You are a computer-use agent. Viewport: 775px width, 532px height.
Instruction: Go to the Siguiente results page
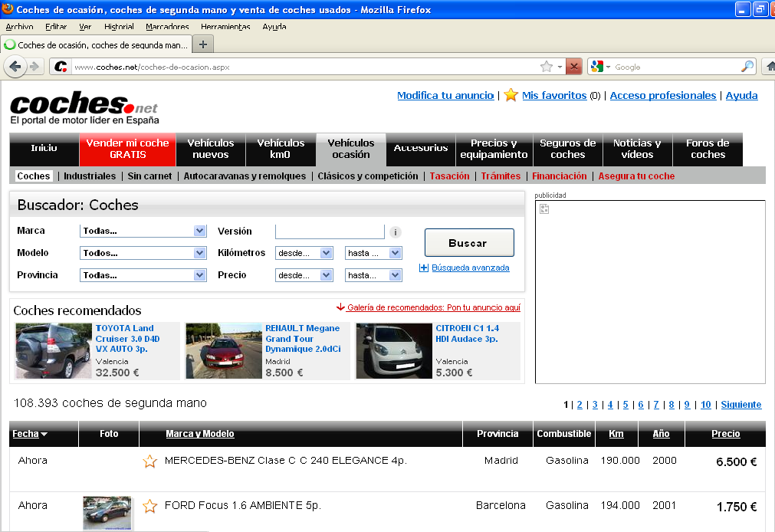click(x=741, y=405)
